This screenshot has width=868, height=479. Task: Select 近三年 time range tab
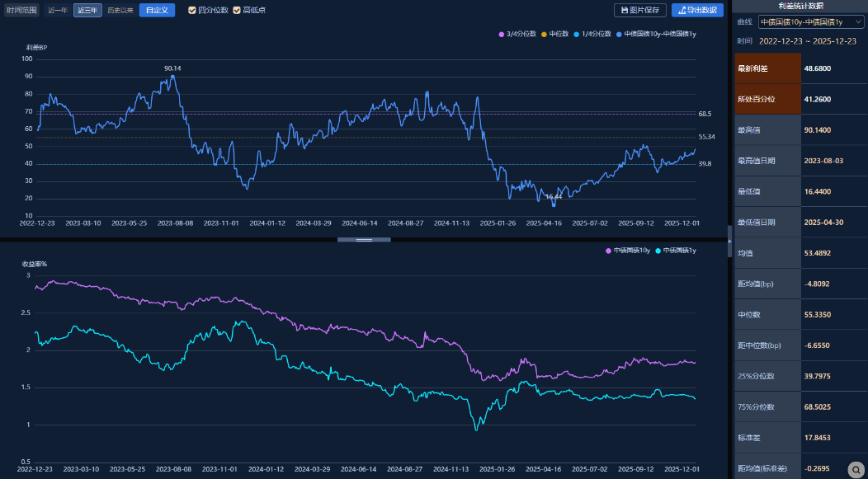87,10
